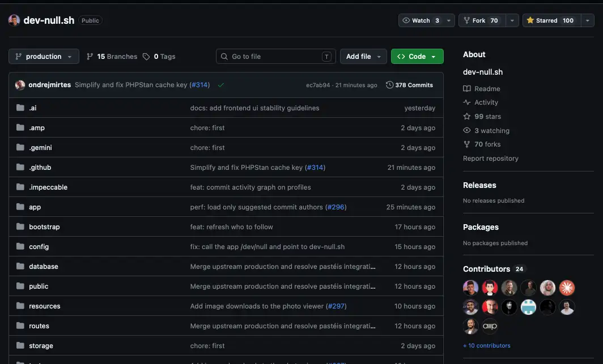Open the Releases section heading

479,185
